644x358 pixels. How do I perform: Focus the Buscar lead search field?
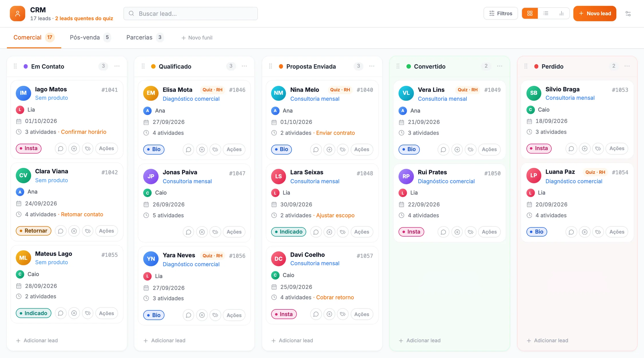tap(191, 14)
